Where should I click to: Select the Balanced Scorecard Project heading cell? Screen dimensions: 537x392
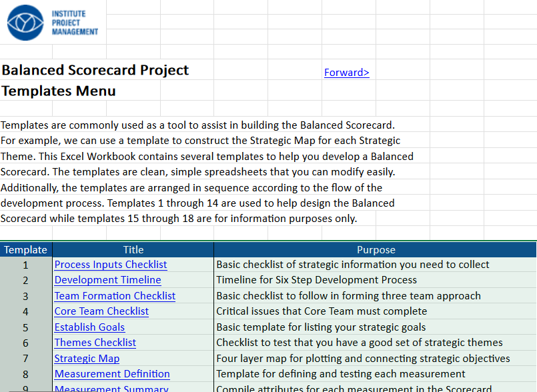point(95,70)
